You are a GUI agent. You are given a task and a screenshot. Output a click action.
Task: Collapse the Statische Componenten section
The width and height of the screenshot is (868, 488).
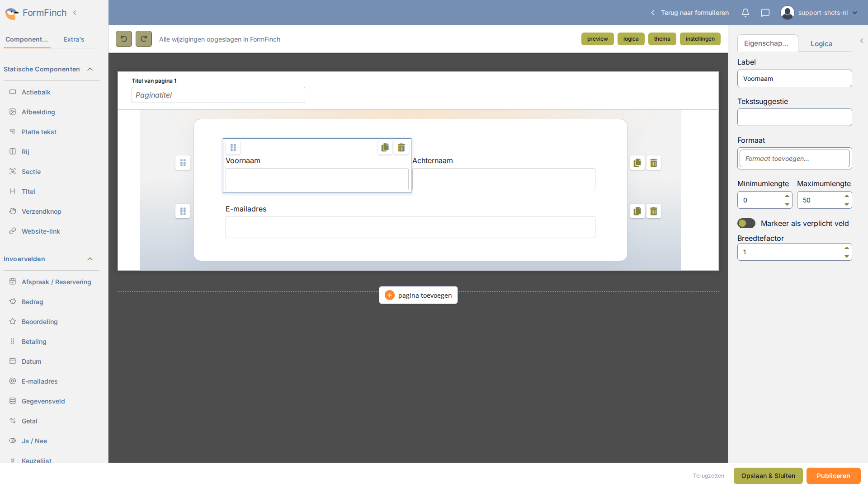(x=90, y=69)
